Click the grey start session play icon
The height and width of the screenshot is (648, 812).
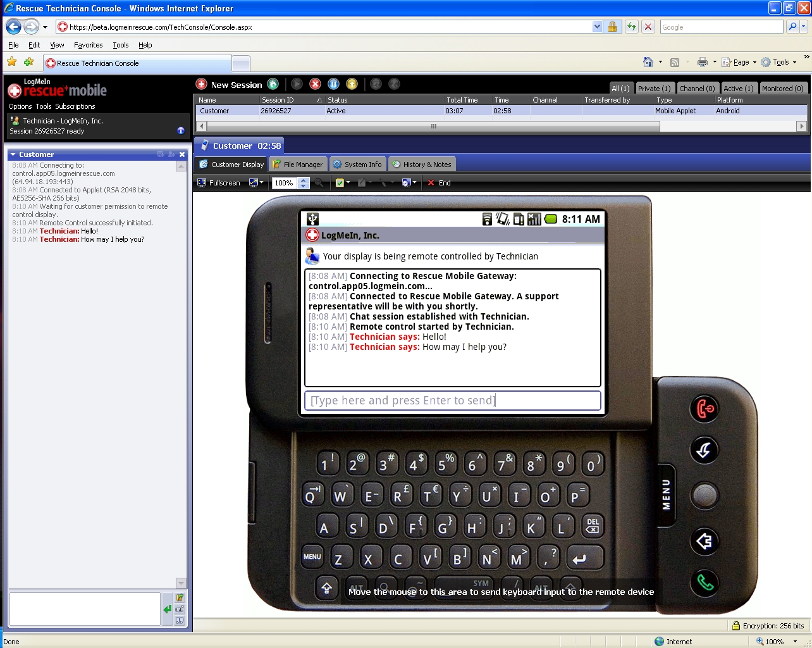(297, 84)
